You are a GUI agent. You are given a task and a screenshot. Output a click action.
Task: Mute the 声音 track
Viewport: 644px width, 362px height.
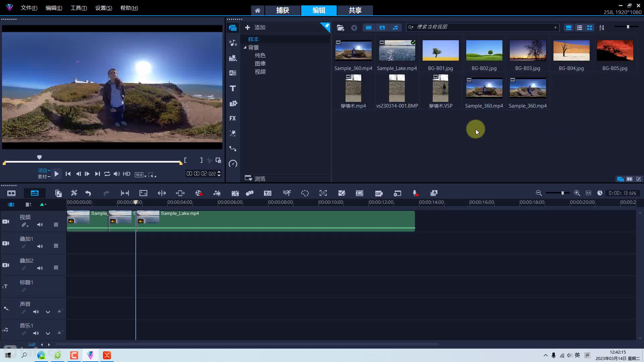pyautogui.click(x=36, y=312)
